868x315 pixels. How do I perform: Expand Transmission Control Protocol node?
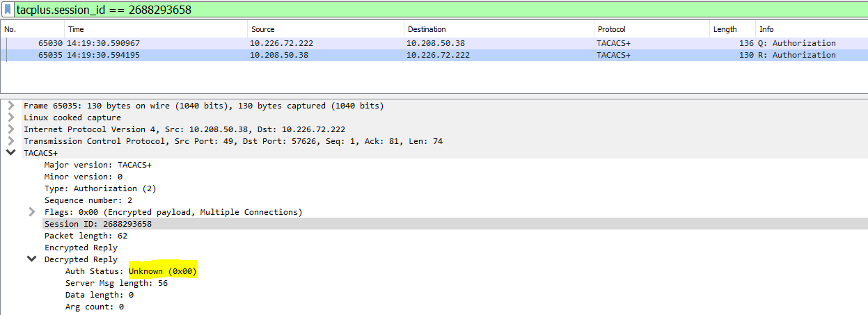coord(10,141)
